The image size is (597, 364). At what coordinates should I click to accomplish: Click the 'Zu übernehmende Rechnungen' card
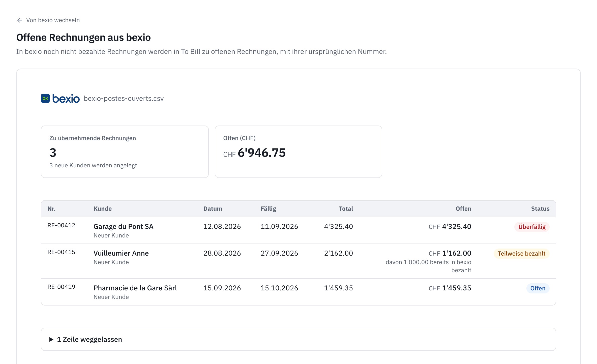(125, 152)
